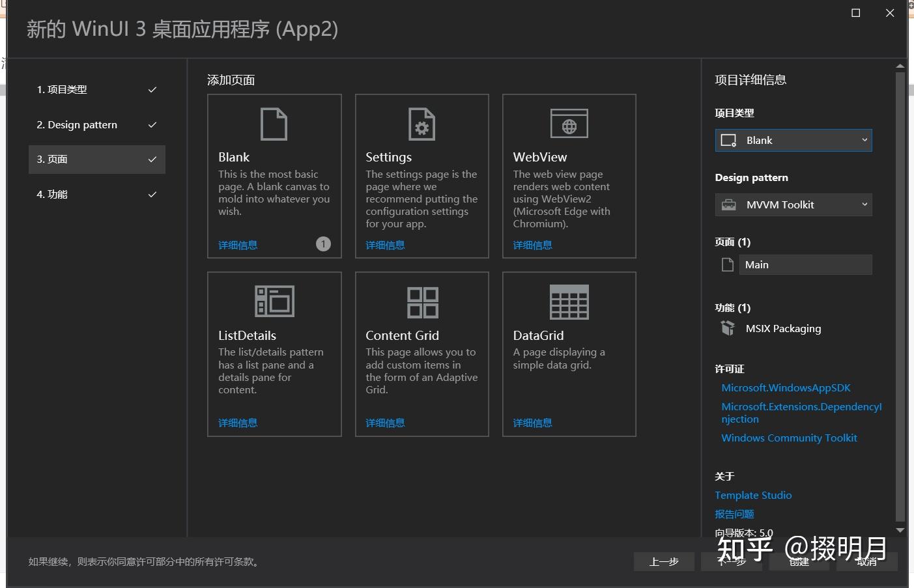Edit the Main page name field
The height and width of the screenshot is (588, 914).
(x=805, y=265)
